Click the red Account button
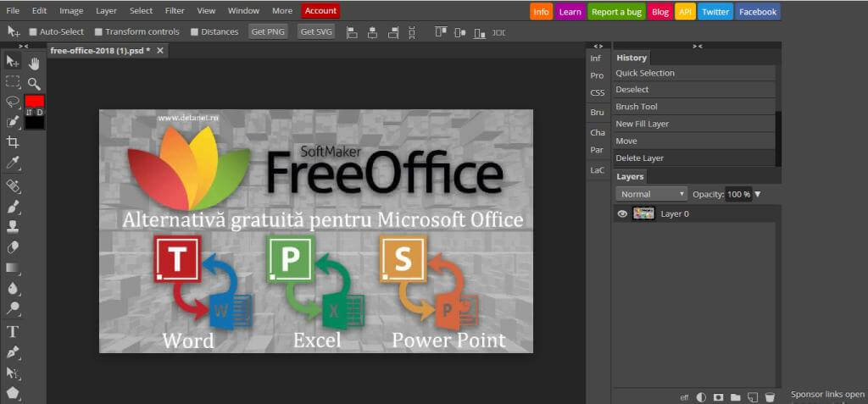868x404 pixels. 320,11
